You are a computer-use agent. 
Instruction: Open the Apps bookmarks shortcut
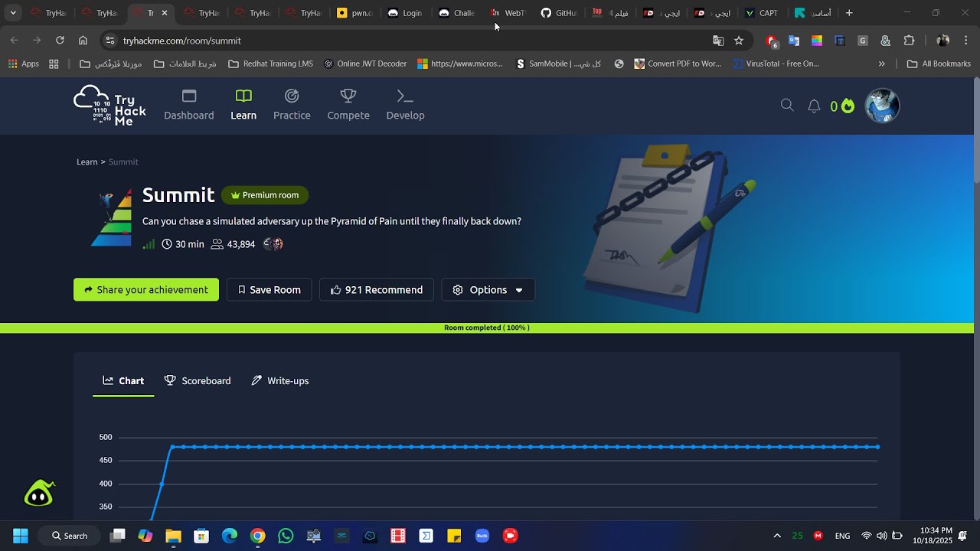click(23, 64)
